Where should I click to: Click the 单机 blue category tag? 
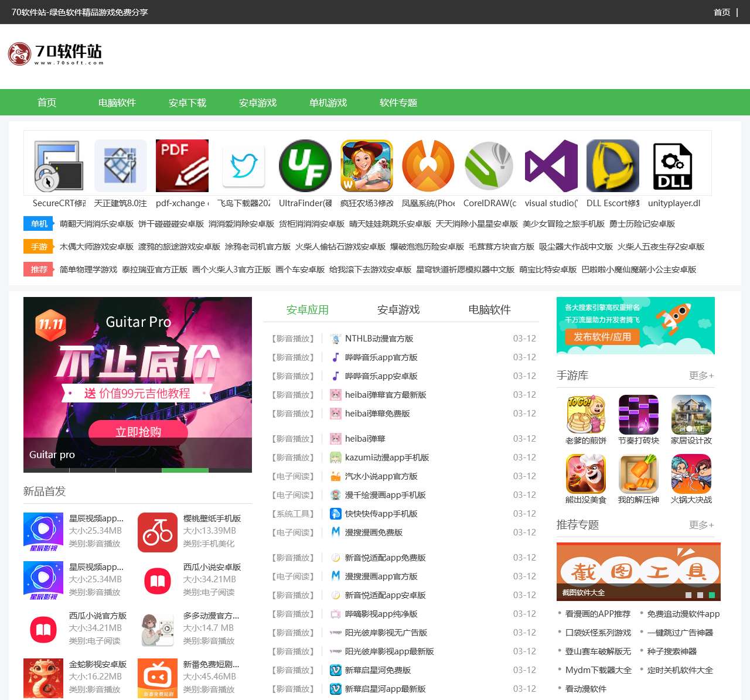39,224
